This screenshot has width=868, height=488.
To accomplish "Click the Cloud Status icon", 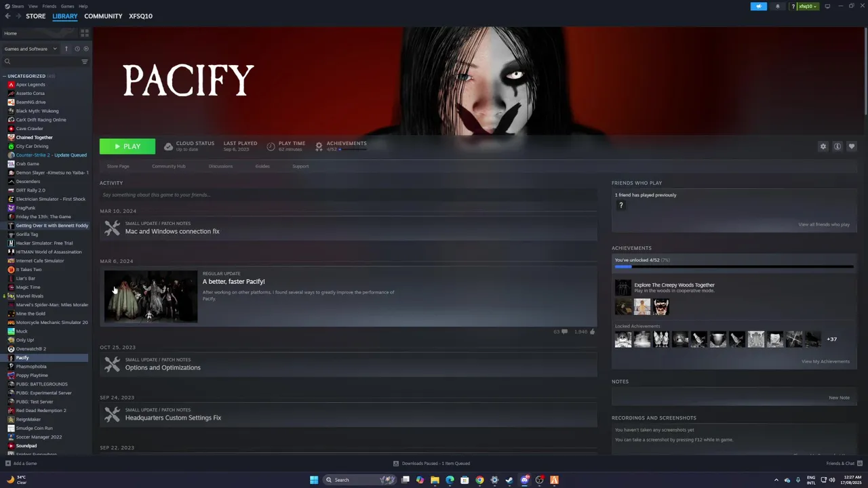I will pos(168,146).
